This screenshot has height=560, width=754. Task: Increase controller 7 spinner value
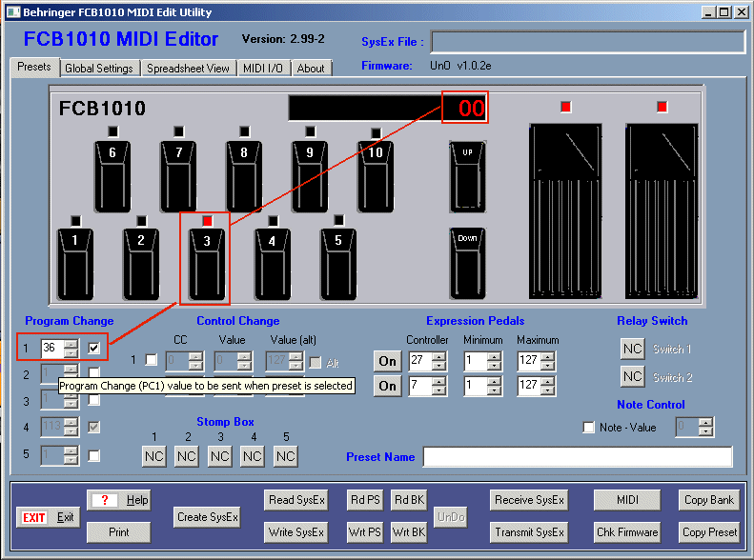(438, 381)
